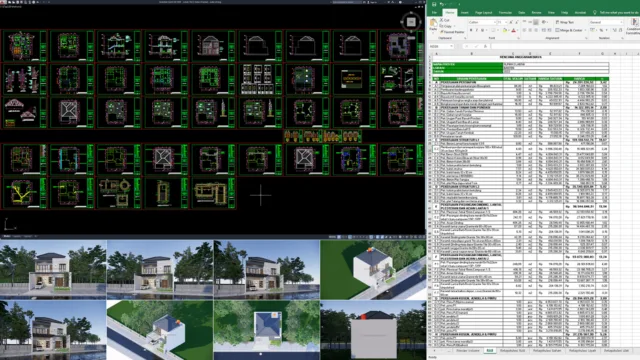Select the Rekapitulasi RAB sheet tab
The height and width of the screenshot is (360, 640).
[512, 351]
